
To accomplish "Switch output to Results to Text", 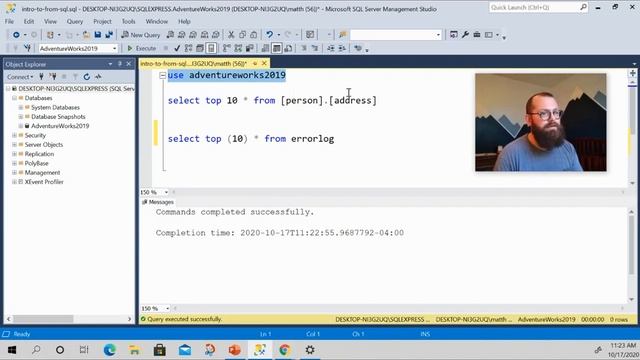I will pos(265,48).
